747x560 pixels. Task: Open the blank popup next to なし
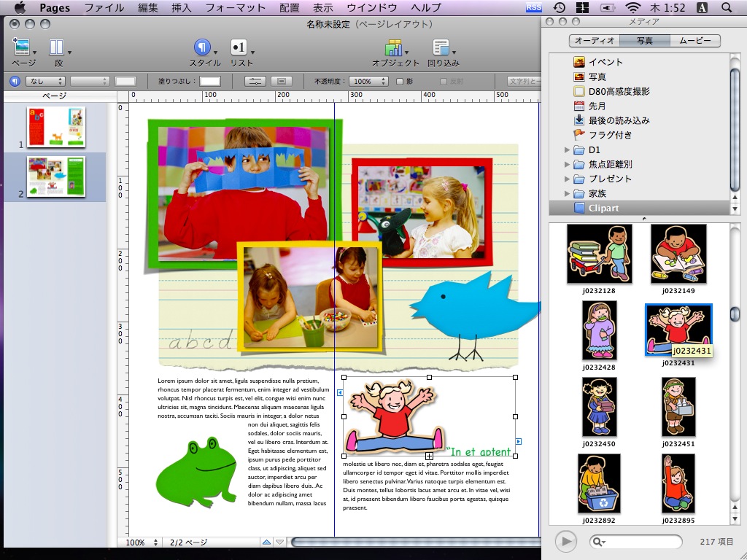coord(90,82)
